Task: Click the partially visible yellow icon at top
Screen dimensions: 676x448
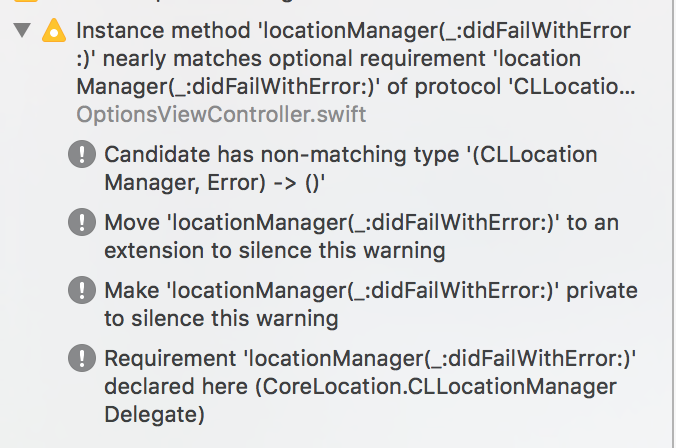Action: tap(26, 1)
